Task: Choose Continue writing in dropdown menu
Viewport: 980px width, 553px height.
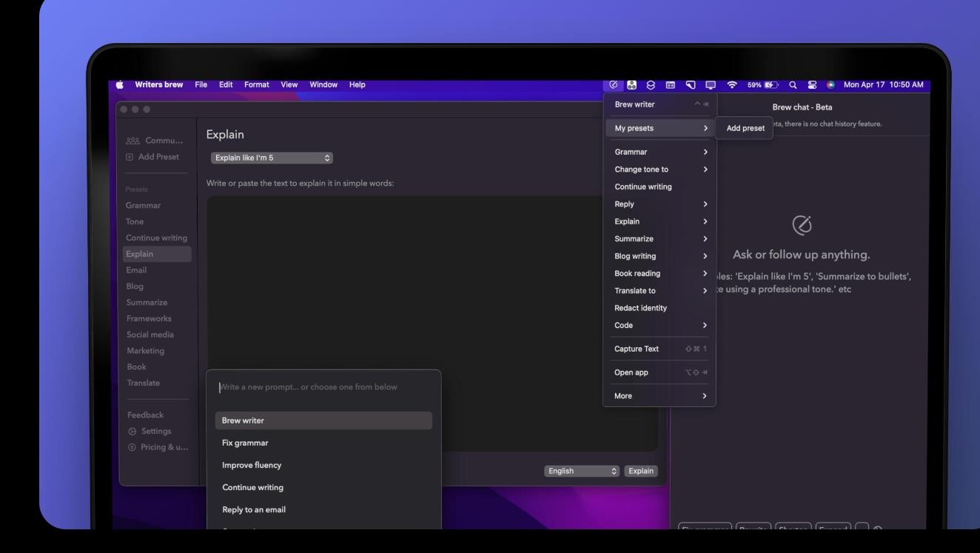Action: [x=660, y=187]
